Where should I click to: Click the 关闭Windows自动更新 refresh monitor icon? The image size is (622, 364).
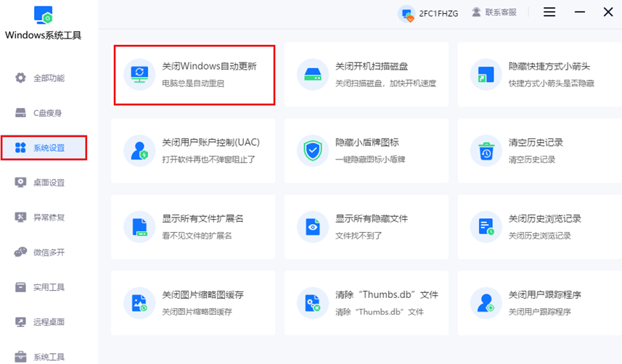pyautogui.click(x=139, y=75)
